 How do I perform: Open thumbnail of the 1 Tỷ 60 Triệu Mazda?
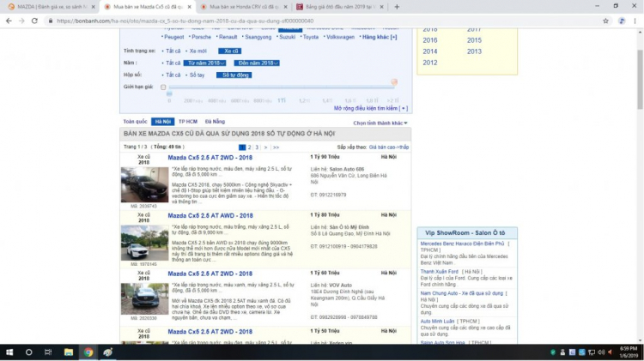(x=144, y=298)
